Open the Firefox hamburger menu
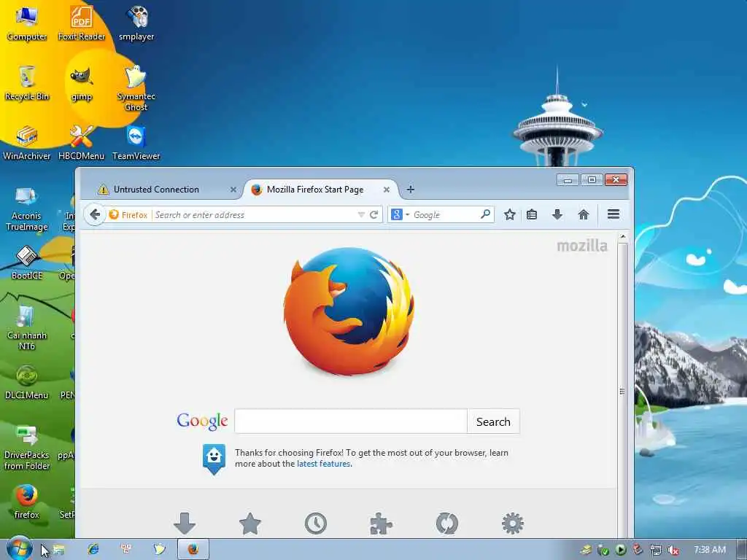Screen dimensions: 747x560 (614, 214)
